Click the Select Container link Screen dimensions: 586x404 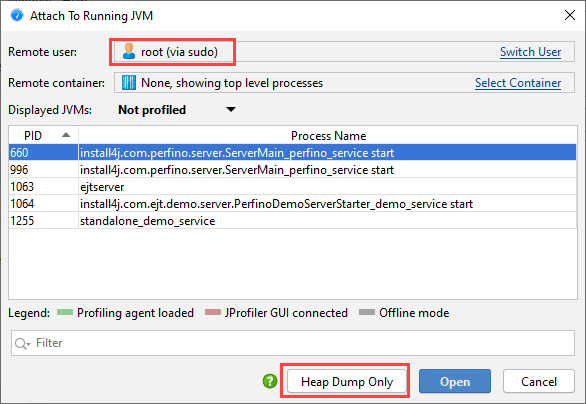pos(518,83)
